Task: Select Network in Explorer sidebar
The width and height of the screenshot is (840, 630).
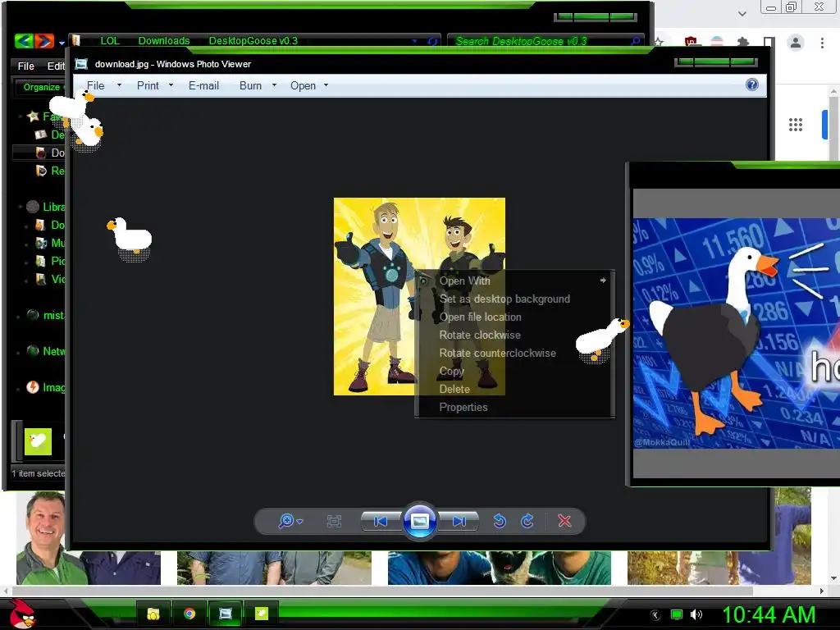Action: pos(47,351)
